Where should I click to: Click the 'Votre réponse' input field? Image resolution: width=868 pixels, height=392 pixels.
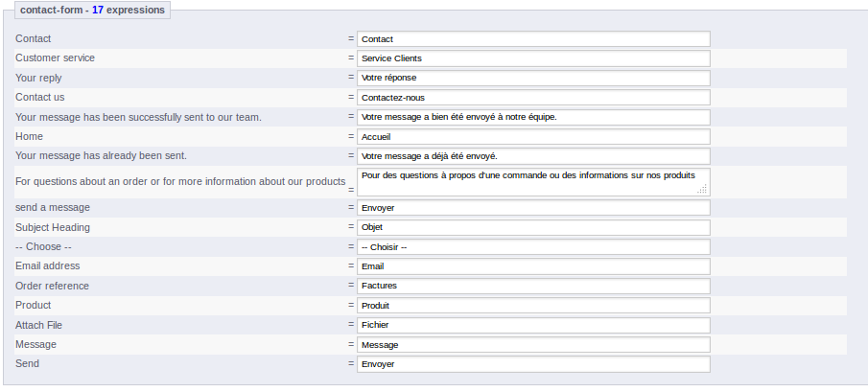click(532, 78)
